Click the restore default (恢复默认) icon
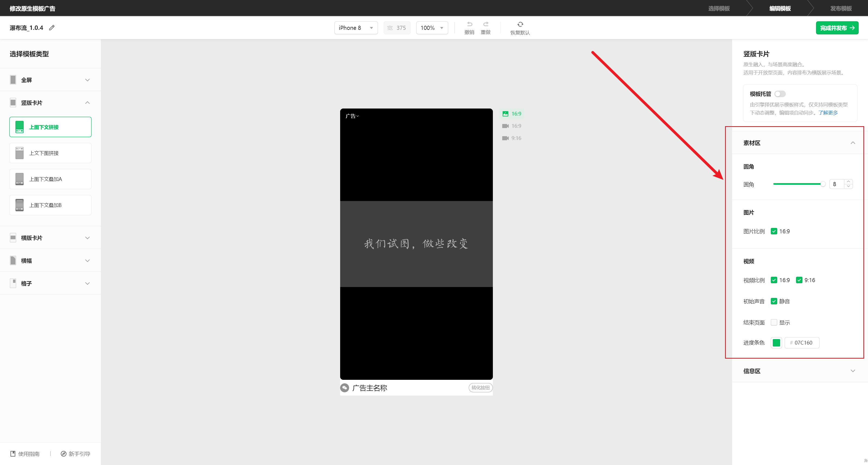 point(520,24)
